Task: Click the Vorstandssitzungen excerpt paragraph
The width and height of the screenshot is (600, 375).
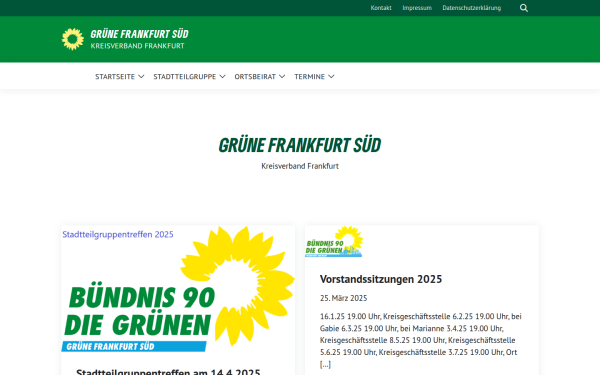Action: [x=421, y=340]
